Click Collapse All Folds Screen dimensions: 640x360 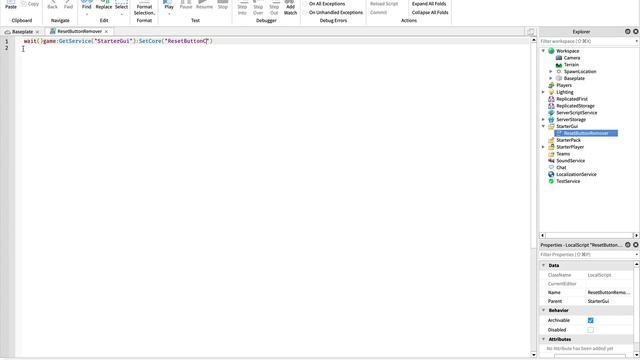(x=430, y=13)
